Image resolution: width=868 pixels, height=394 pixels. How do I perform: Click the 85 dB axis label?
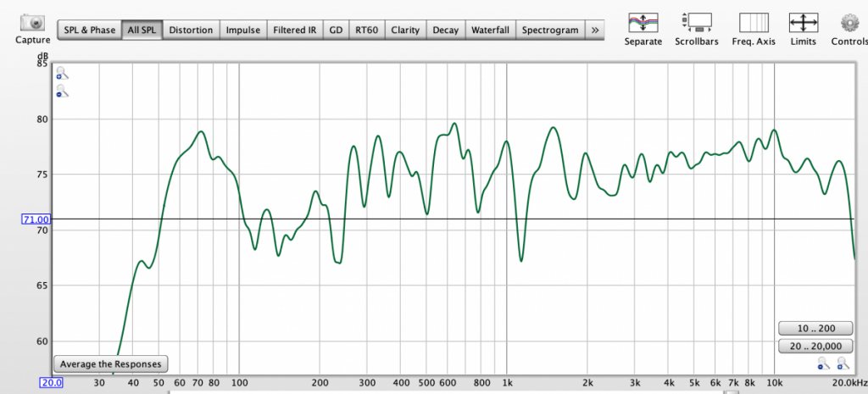pos(43,64)
